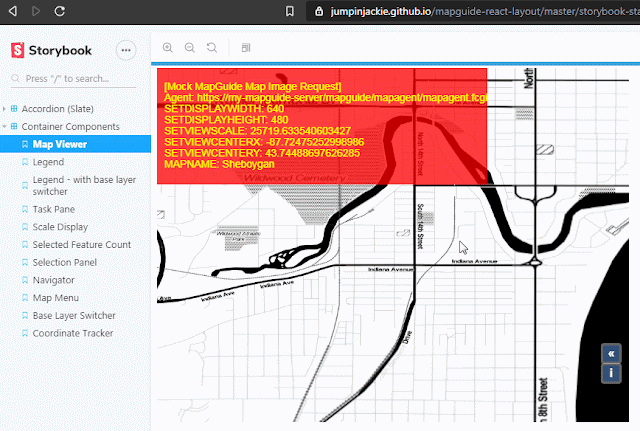Open the Base Layer Switcher story
Viewport: 640px width, 431px height.
coord(76,315)
